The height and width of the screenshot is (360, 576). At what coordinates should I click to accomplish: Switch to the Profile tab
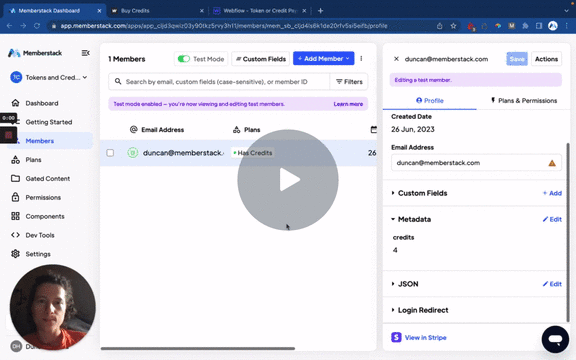(x=430, y=101)
